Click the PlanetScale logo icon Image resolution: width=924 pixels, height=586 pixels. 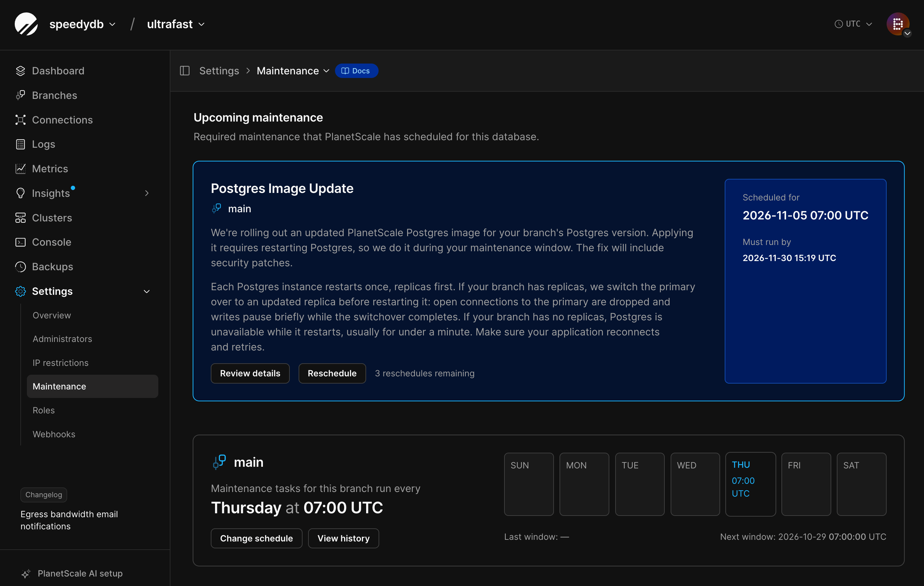(26, 24)
